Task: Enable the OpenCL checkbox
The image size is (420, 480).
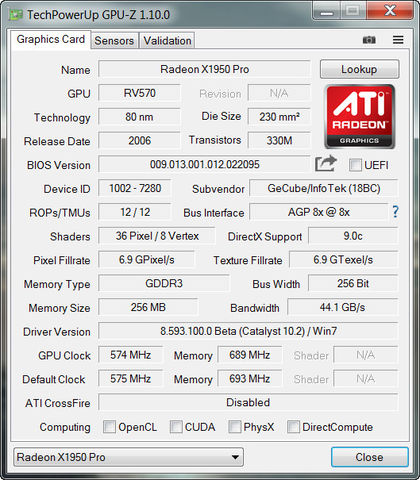Action: coord(109,427)
